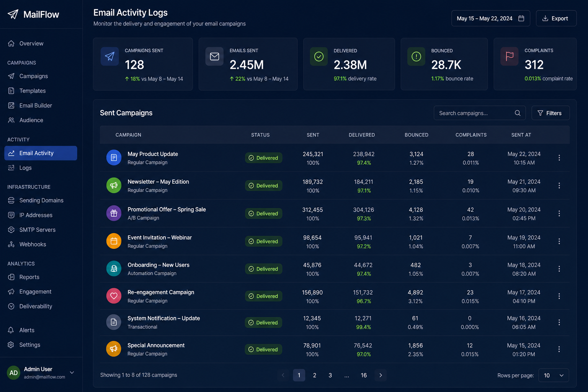Click the user icon for Onboarding – New Users

(x=114, y=269)
